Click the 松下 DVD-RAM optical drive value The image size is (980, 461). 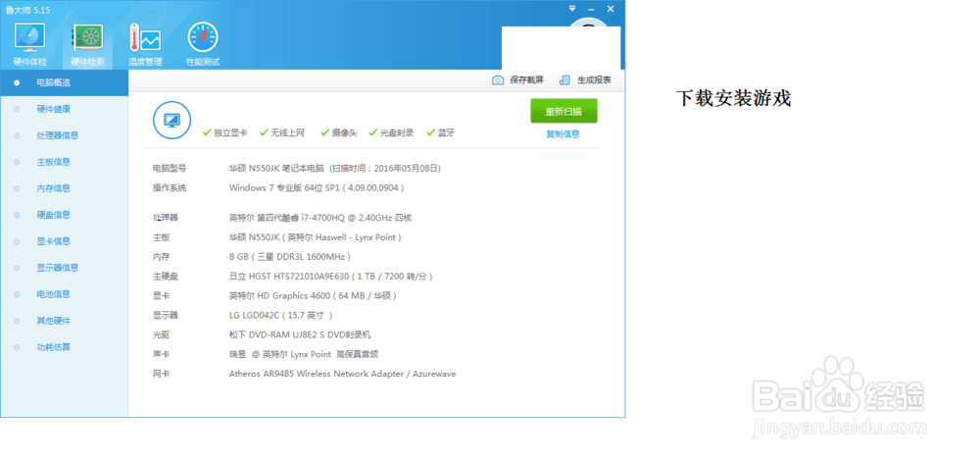click(x=299, y=334)
